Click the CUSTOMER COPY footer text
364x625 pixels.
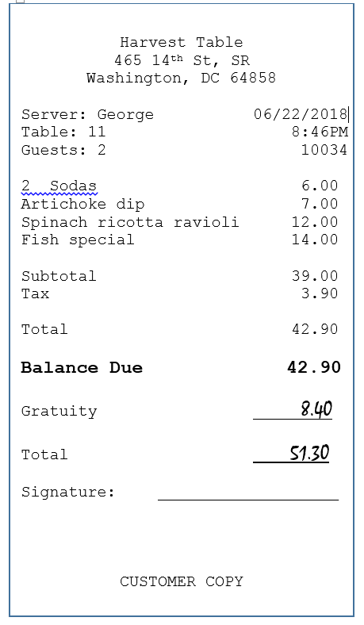(x=182, y=581)
